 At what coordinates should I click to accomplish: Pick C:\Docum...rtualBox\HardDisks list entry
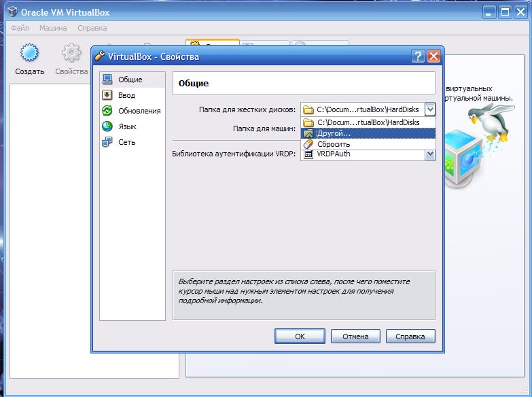pyautogui.click(x=368, y=122)
